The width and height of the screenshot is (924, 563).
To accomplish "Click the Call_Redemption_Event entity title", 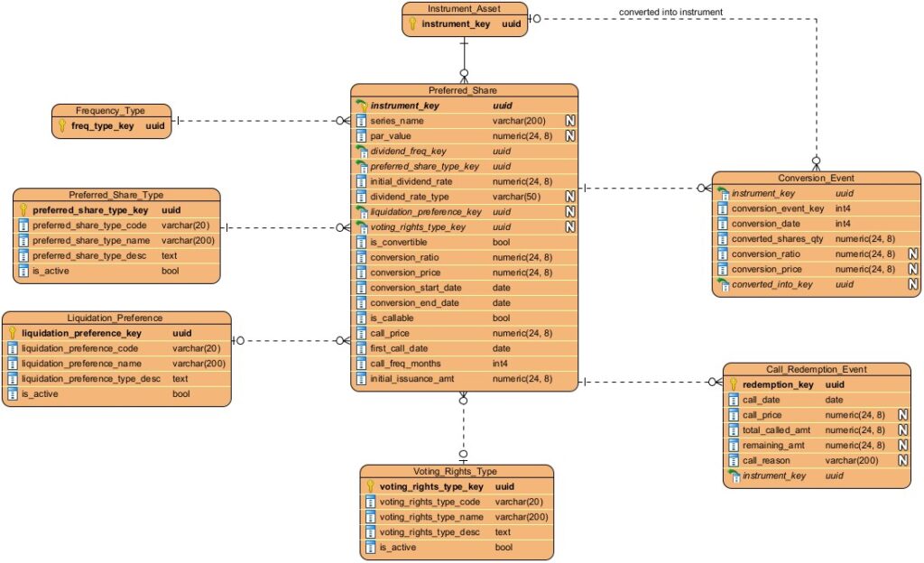I will click(x=816, y=369).
